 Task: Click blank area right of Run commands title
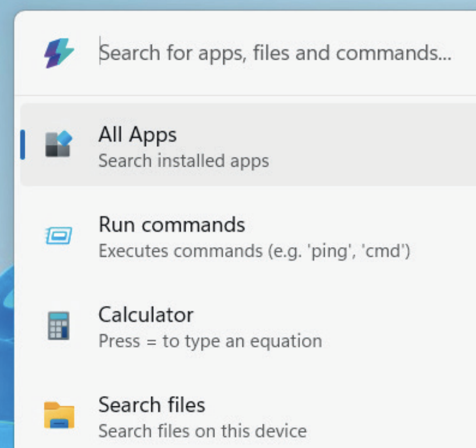[360, 225]
